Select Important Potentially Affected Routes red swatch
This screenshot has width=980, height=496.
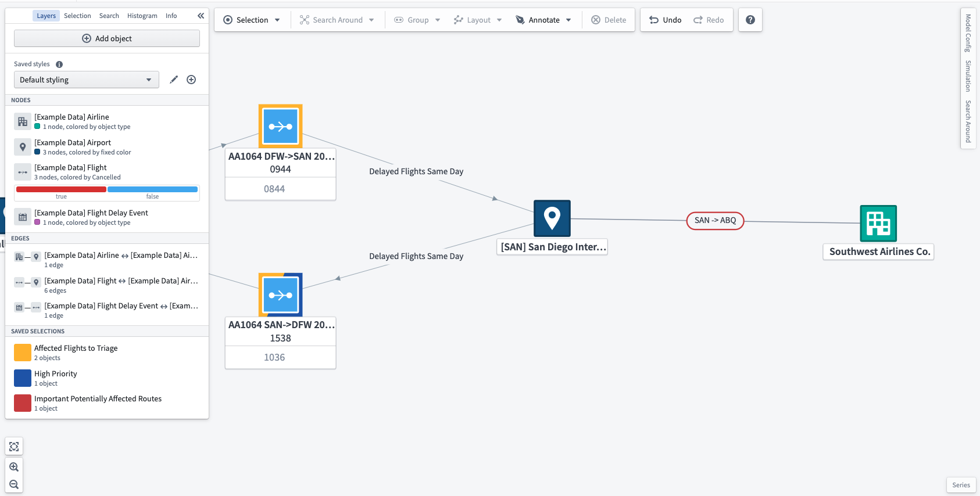click(23, 403)
